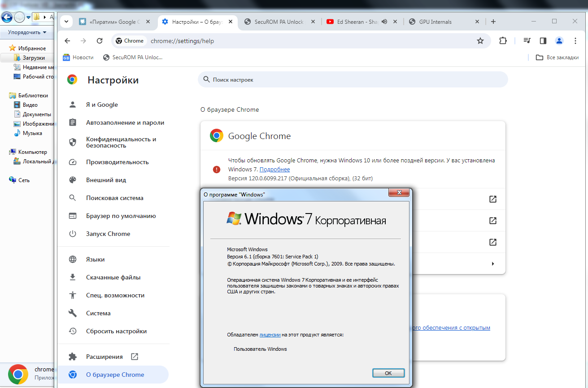Image resolution: width=588 pixels, height=388 pixels.
Task: Open the лицензии link in Windows dialog
Action: tap(270, 335)
